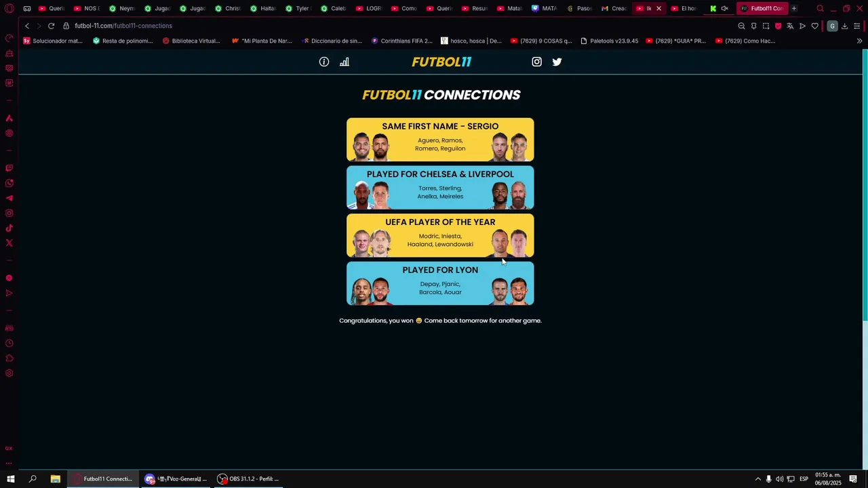Image resolution: width=868 pixels, height=488 pixels.
Task: Go back to previous page
Action: (x=27, y=26)
